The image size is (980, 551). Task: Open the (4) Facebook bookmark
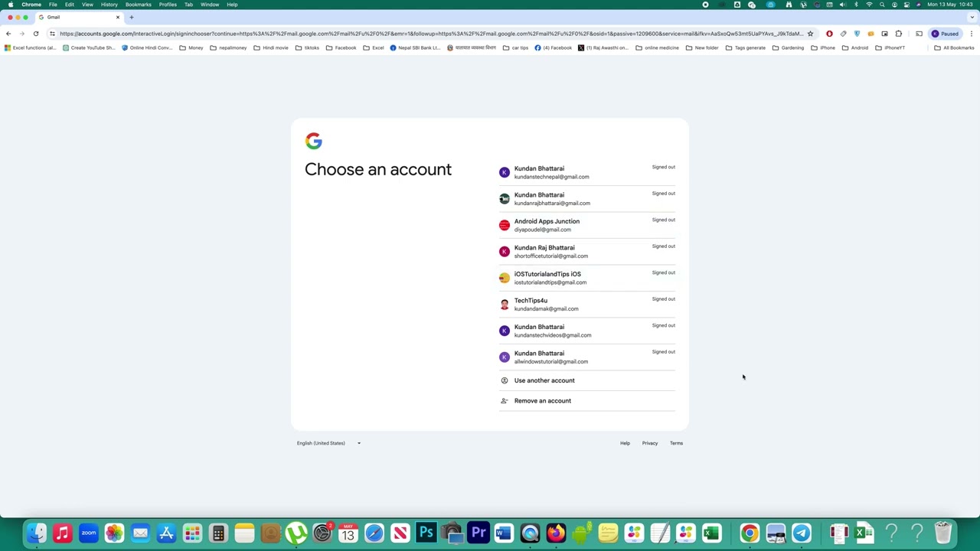(553, 47)
